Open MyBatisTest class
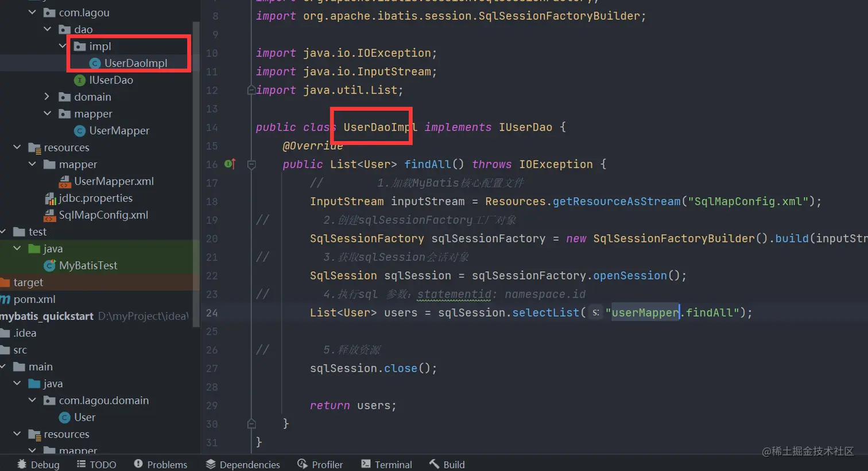The width and height of the screenshot is (868, 471). click(88, 266)
